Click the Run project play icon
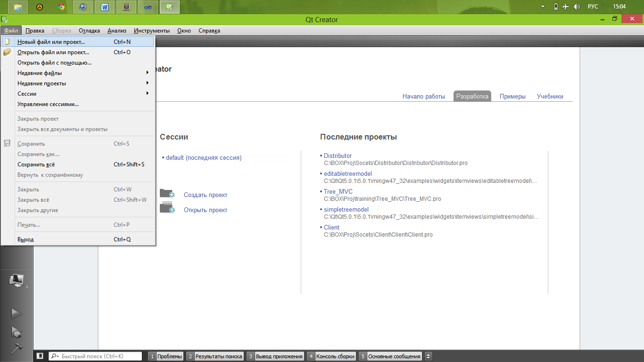The width and height of the screenshot is (644, 362). coord(17,313)
